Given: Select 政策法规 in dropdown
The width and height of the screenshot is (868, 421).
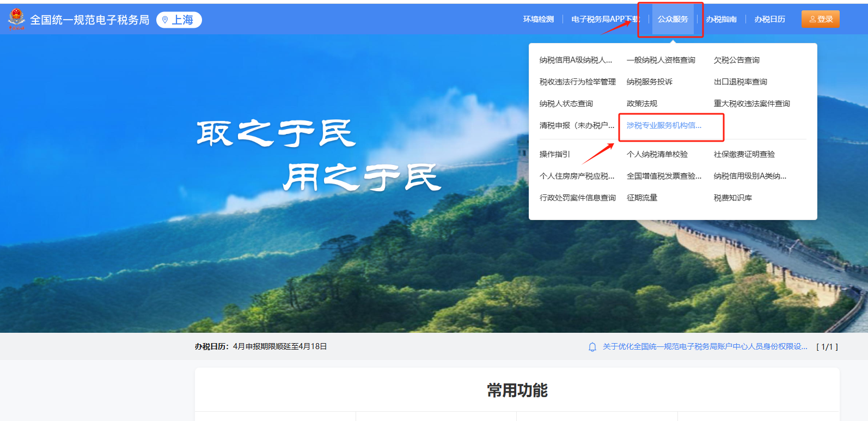Looking at the screenshot, I should 641,103.
